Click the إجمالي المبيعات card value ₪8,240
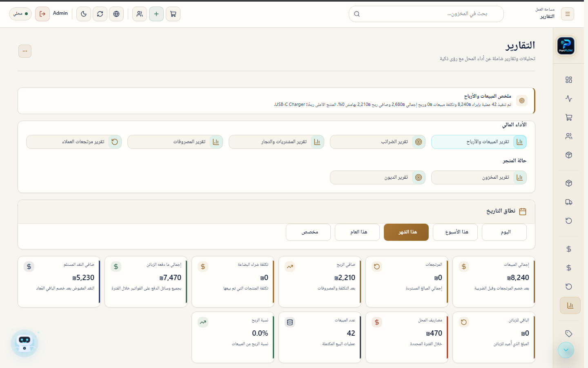 coord(518,278)
